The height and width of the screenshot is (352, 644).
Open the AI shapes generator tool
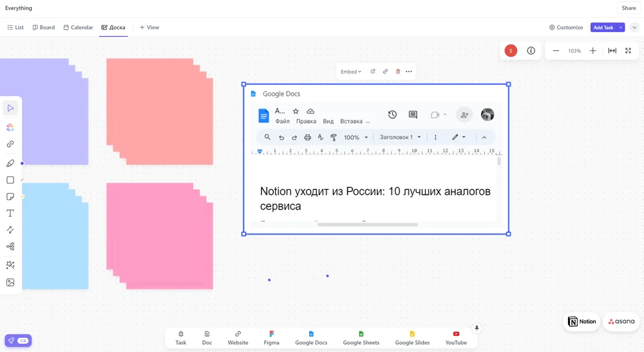(x=10, y=127)
